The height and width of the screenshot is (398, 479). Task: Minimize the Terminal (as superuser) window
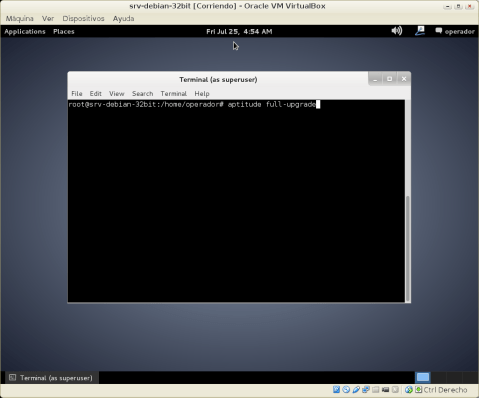pos(375,79)
